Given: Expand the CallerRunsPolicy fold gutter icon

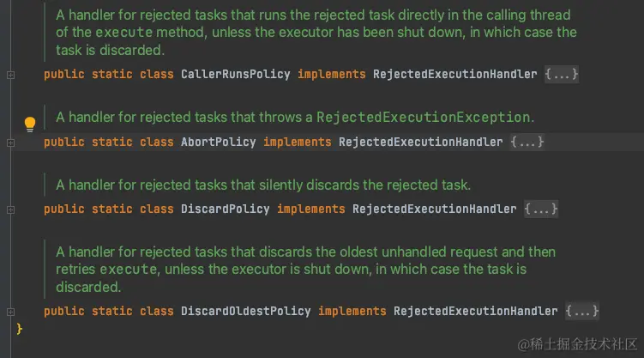Looking at the screenshot, I should pos(10,75).
